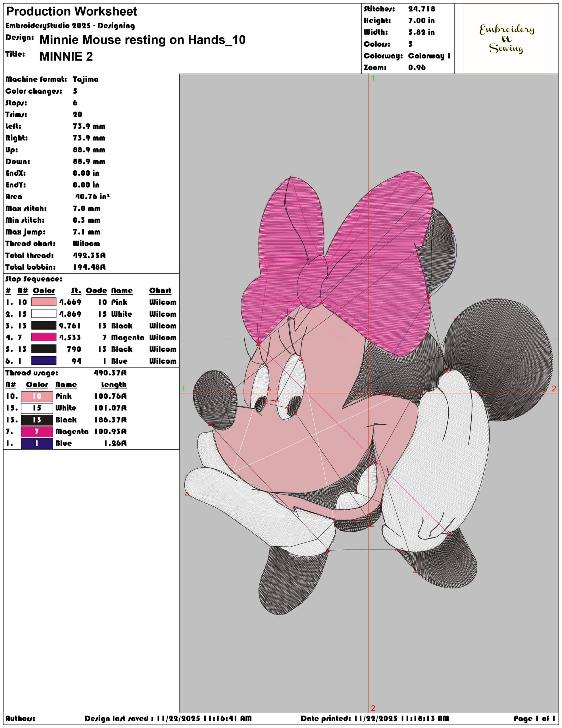Click the Color changes value '5'
The height and width of the screenshot is (728, 562).
coord(75,91)
